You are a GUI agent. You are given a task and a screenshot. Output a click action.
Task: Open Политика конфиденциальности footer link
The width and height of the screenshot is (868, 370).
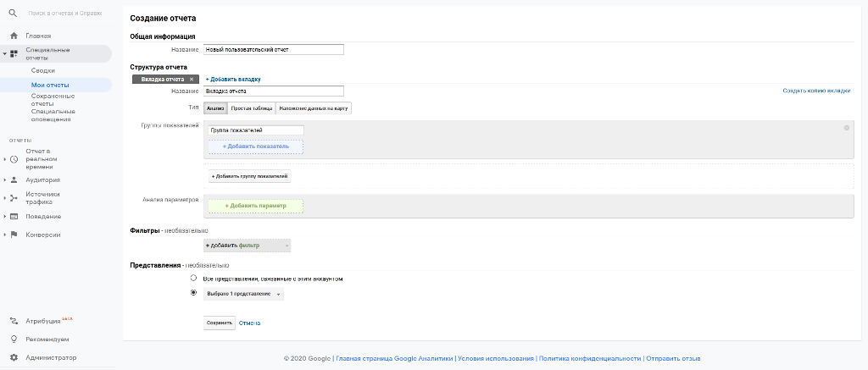click(590, 358)
